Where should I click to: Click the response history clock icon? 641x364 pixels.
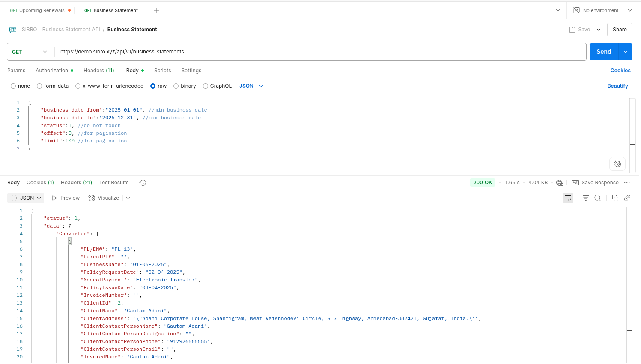[x=143, y=183]
